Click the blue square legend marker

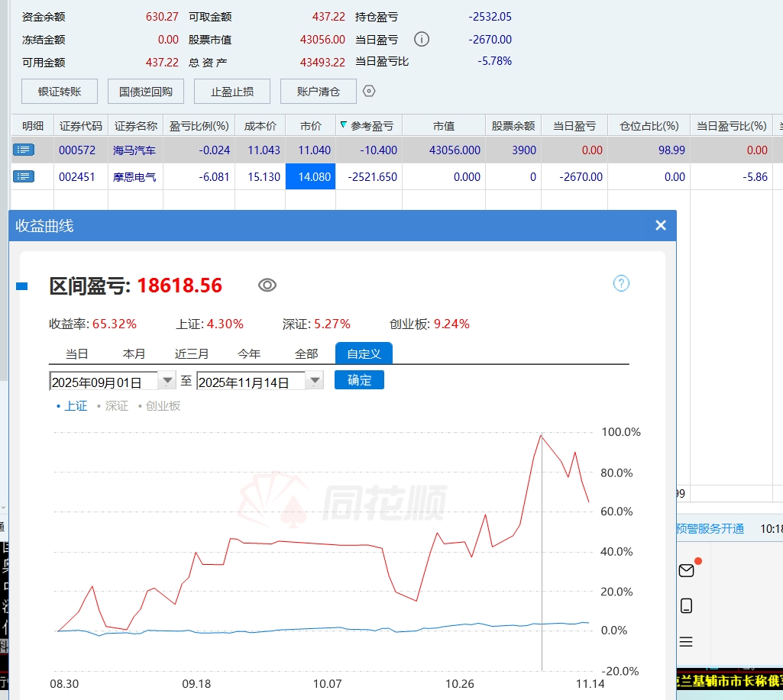tap(22, 286)
